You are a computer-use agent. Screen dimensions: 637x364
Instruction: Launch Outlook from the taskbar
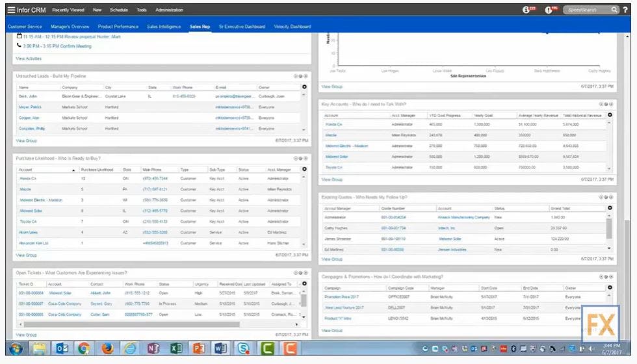point(62,348)
